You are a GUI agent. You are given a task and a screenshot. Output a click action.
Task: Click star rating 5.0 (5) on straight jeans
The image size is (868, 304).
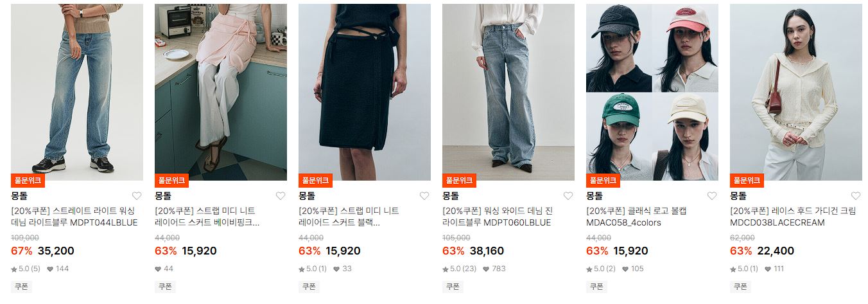pyautogui.click(x=26, y=269)
